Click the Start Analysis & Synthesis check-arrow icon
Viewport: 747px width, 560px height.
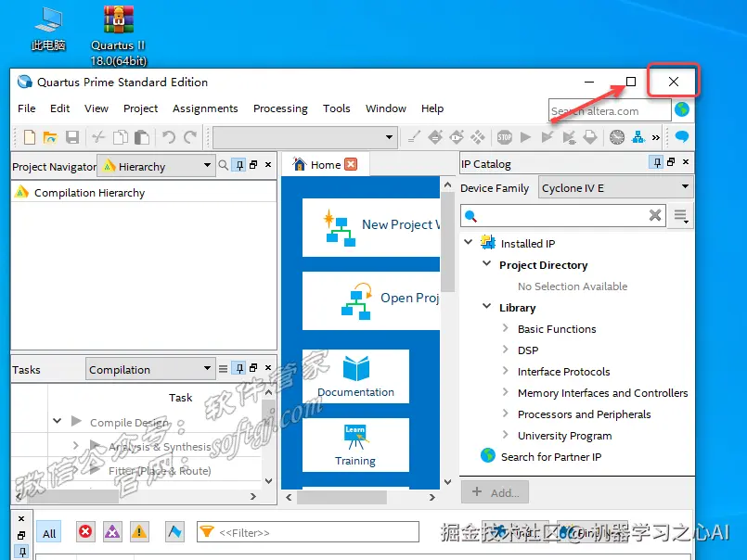click(x=547, y=137)
